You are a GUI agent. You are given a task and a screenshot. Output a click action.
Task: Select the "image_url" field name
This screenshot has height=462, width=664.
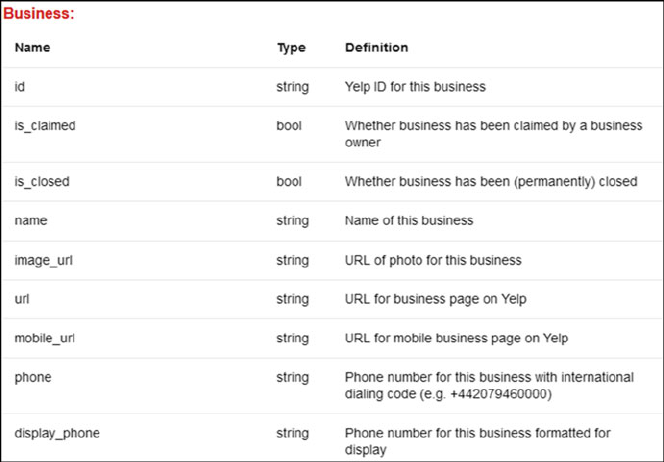(x=44, y=260)
